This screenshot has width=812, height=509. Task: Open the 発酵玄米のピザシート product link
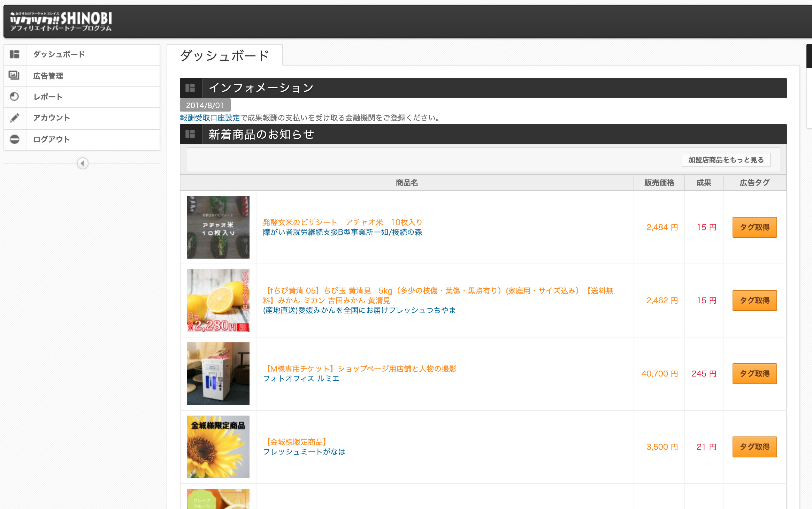tap(342, 222)
